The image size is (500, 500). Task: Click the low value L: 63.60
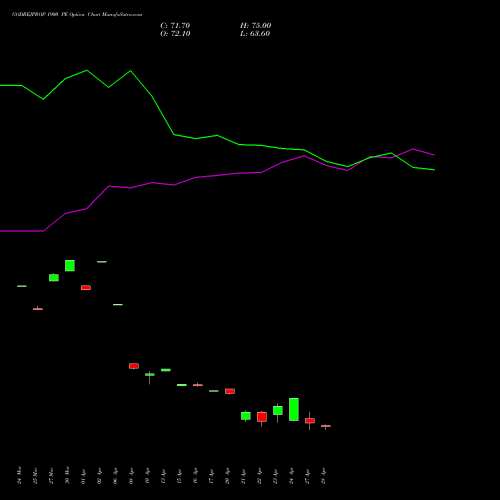255,34
